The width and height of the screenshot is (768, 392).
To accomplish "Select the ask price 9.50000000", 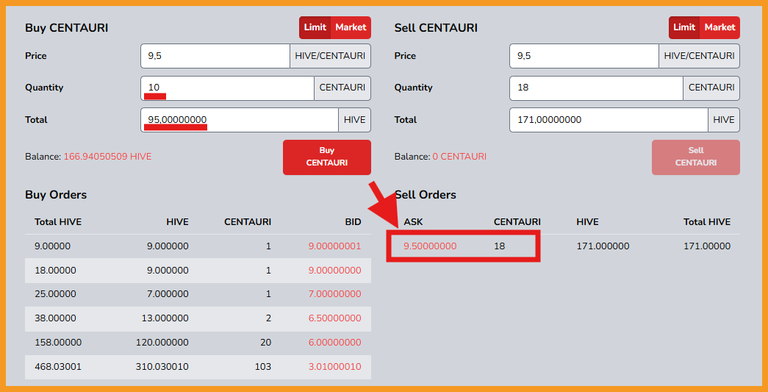I will point(430,246).
